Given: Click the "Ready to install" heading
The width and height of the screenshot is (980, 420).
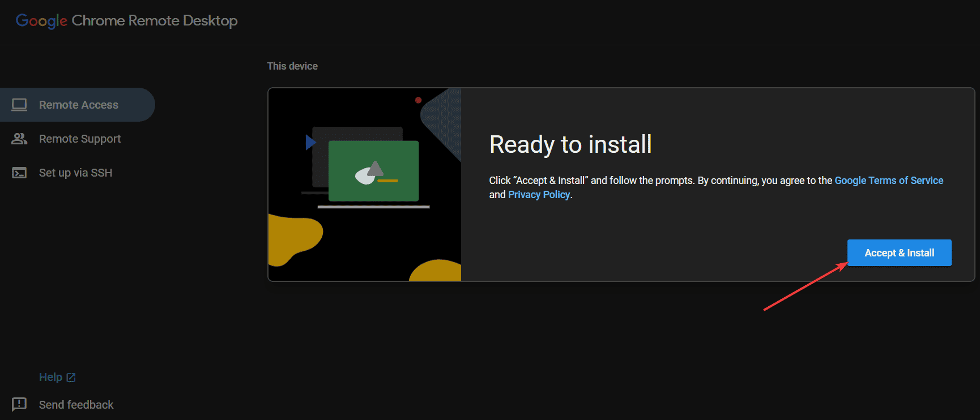Looking at the screenshot, I should (570, 144).
